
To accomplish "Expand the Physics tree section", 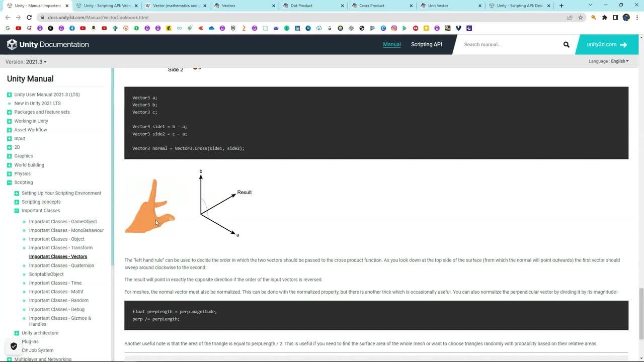I will coord(9,173).
